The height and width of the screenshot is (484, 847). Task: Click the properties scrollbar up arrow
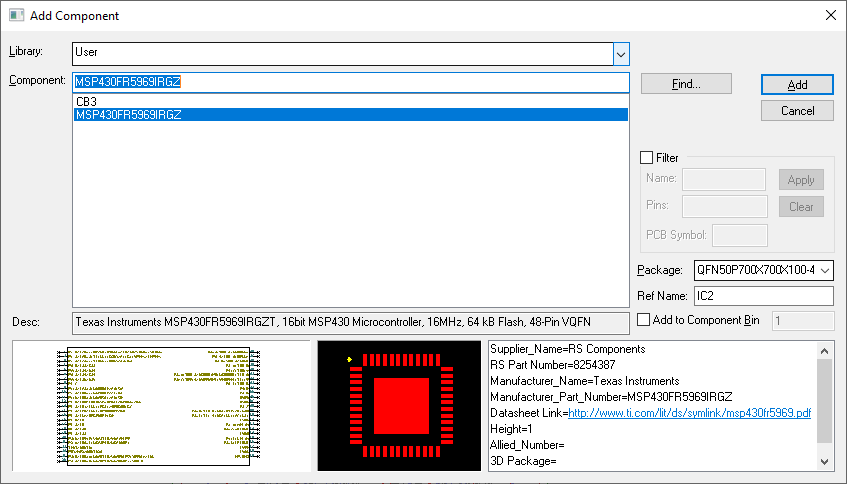(824, 351)
